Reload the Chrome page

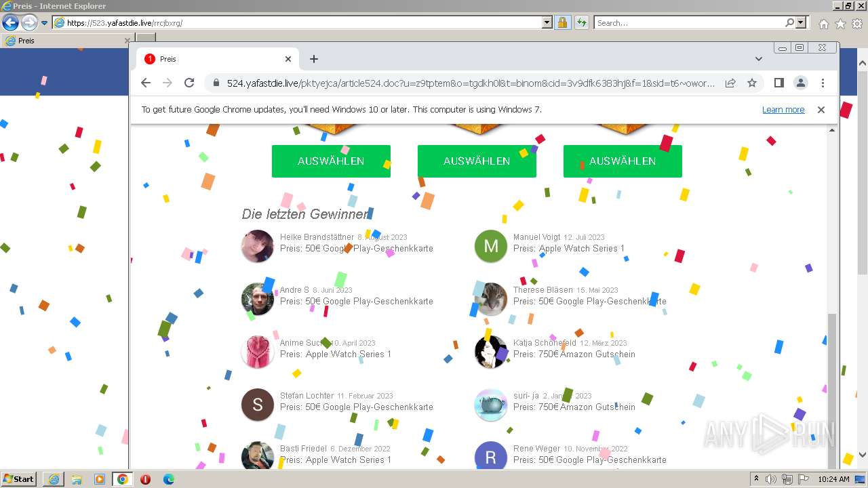coord(189,83)
